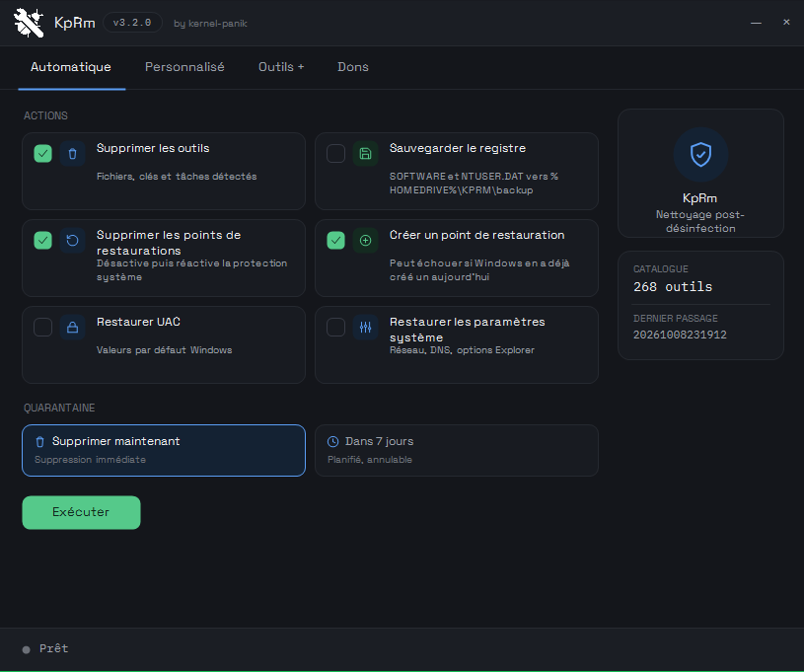This screenshot has width=804, height=672.
Task: Click the 'Nettoyage post-désinfection' subtitle
Action: [700, 222]
